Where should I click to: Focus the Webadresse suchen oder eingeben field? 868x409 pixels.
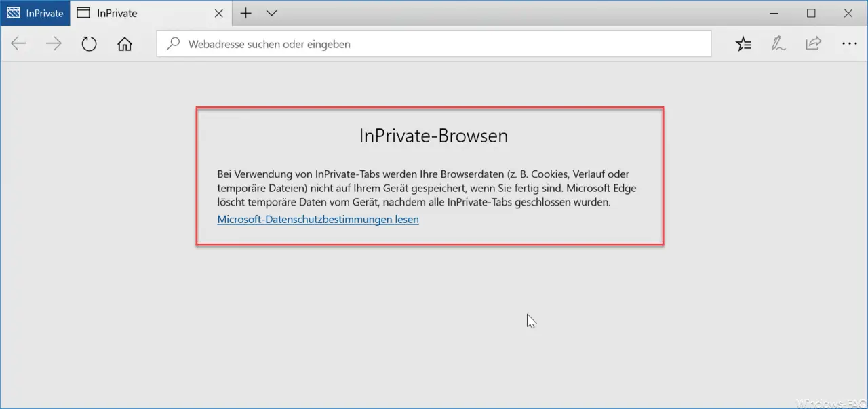(x=434, y=44)
